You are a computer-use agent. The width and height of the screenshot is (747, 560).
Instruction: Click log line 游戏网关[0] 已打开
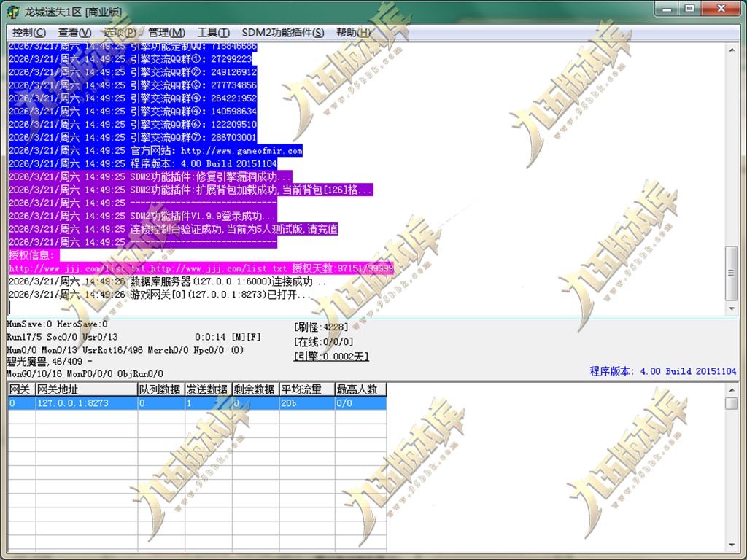(x=160, y=295)
